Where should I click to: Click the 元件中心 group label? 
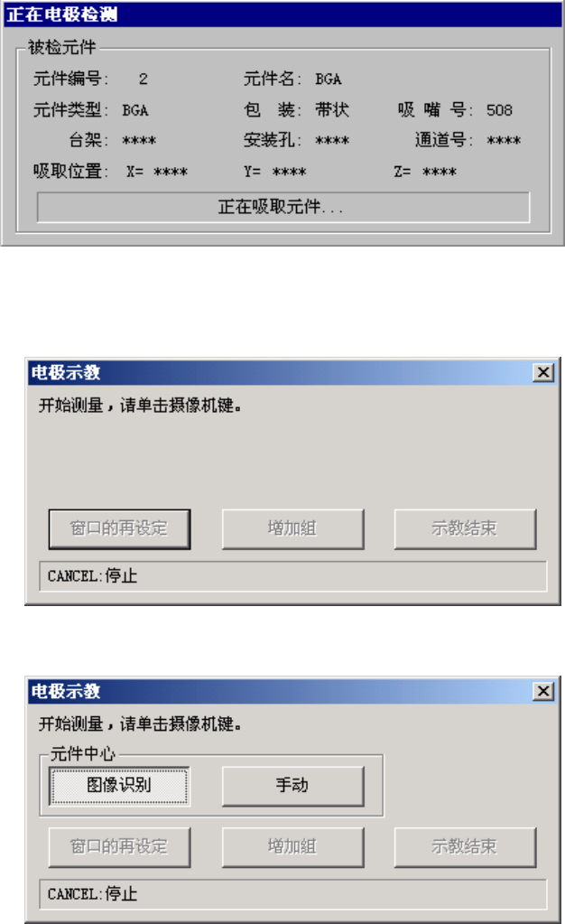83,753
